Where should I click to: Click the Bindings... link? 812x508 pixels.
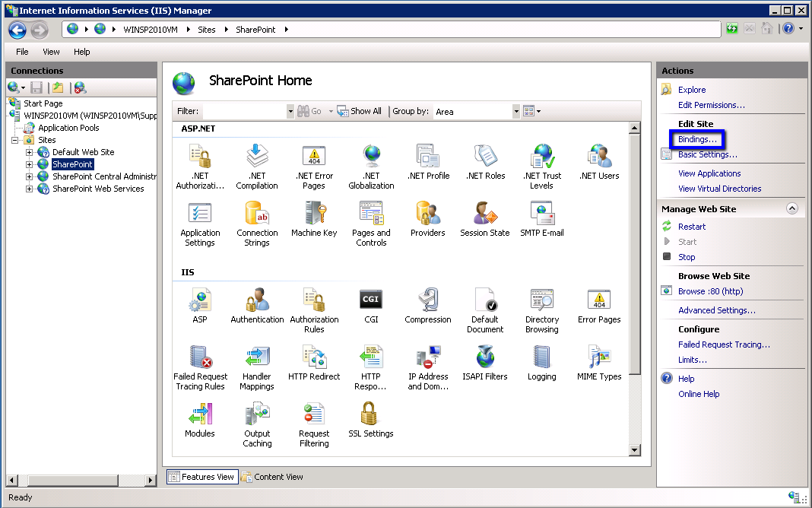(697, 139)
